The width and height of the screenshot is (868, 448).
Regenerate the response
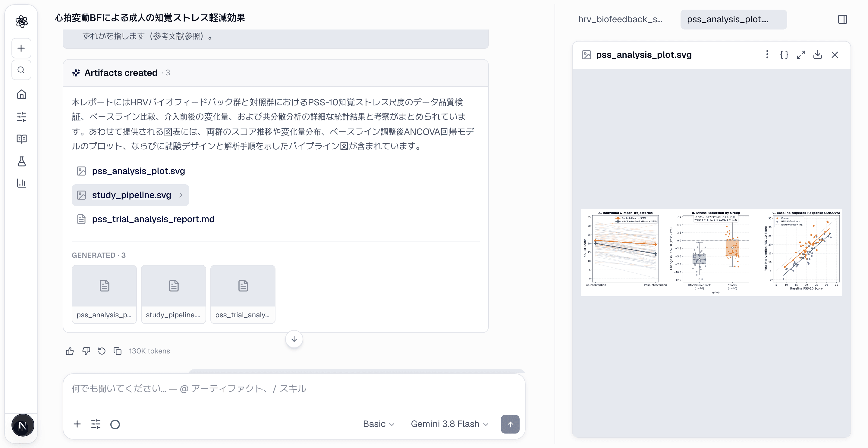coord(102,351)
